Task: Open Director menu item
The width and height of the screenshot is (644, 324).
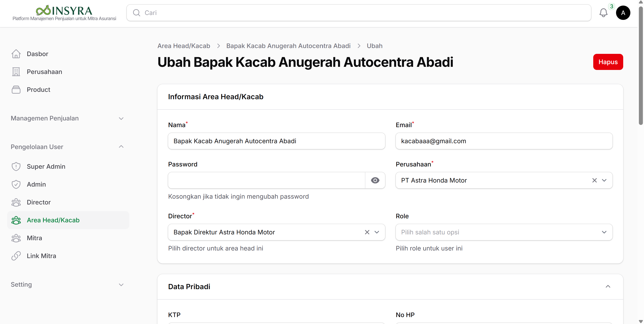Action: (x=68, y=202)
